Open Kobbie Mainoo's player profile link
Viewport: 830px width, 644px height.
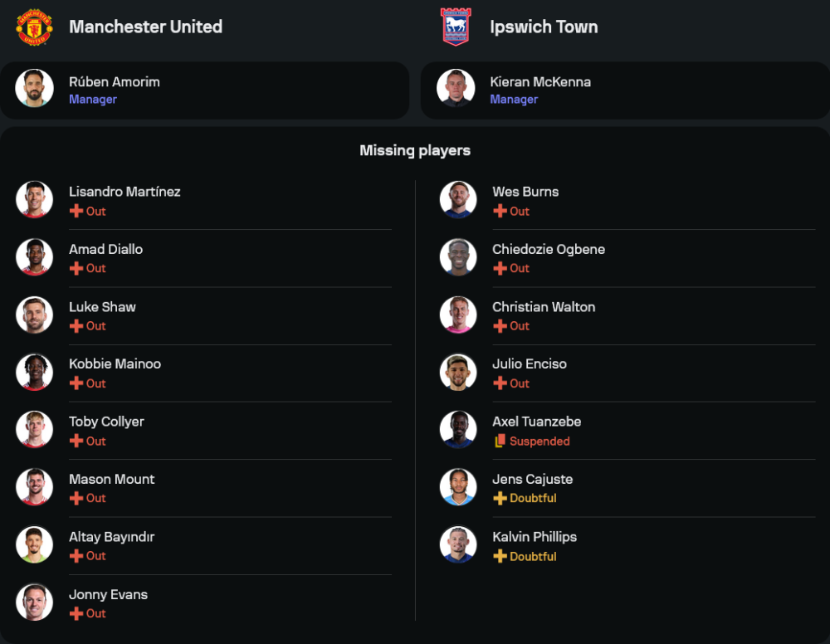[x=115, y=364]
